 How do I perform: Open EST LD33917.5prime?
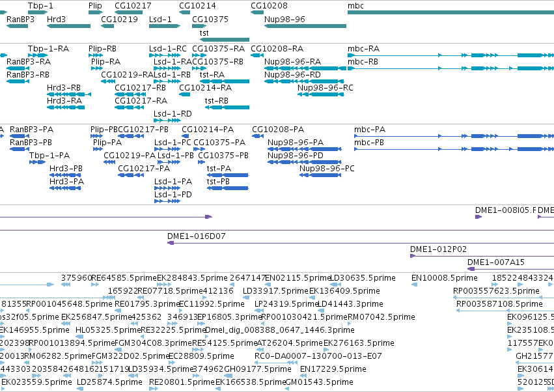(x=275, y=291)
